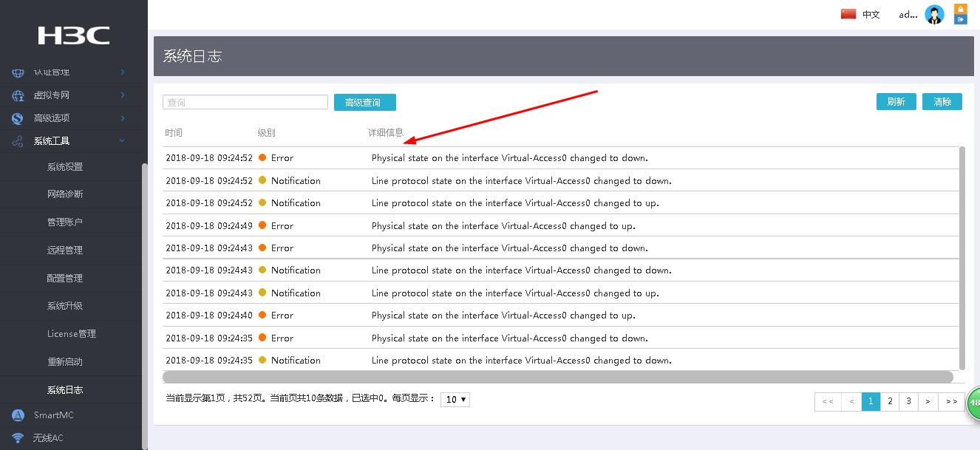Click the SmartMC sidebar icon
Viewport: 980px width, 450px height.
pyautogui.click(x=18, y=415)
